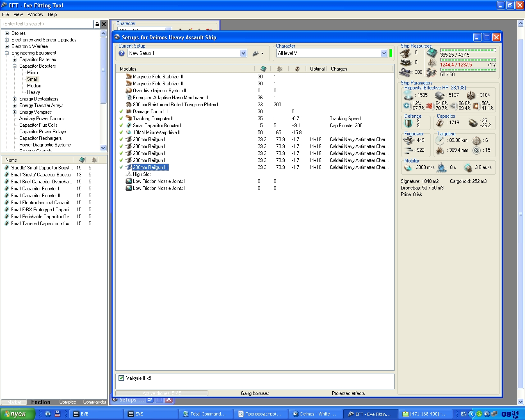Expand the Energy Vampires group
525x420 pixels.
15,112
